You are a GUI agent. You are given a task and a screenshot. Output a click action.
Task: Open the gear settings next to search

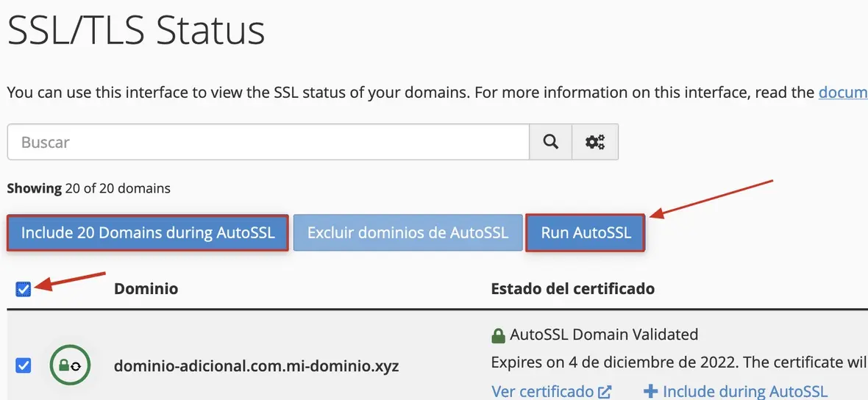(x=595, y=142)
